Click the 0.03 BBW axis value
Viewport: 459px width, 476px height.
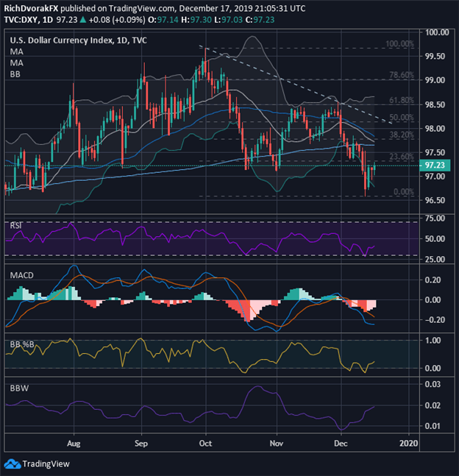point(433,384)
